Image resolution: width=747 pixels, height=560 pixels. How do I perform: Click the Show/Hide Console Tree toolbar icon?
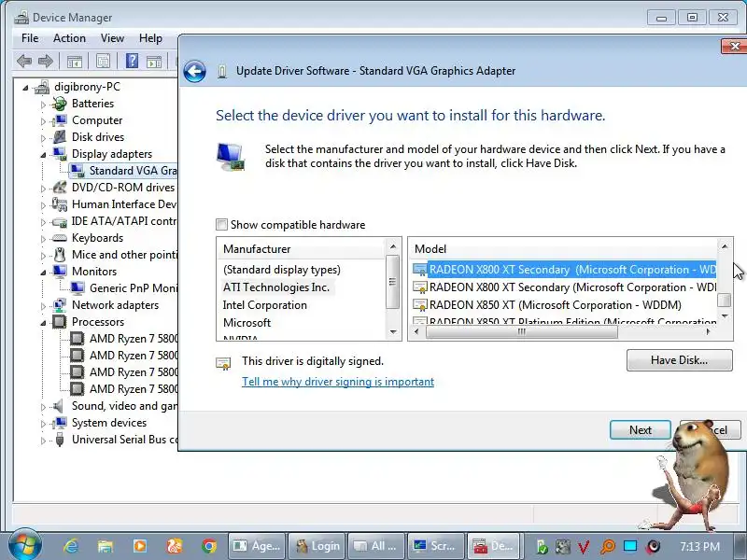point(75,61)
